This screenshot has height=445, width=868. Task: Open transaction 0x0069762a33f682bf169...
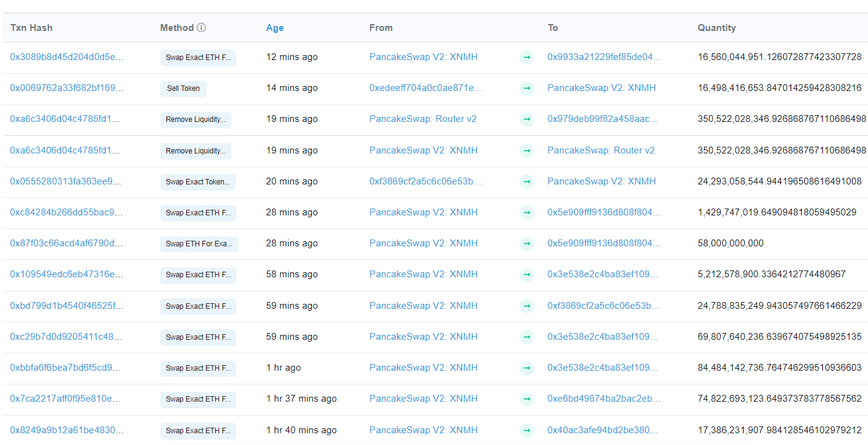[67, 88]
